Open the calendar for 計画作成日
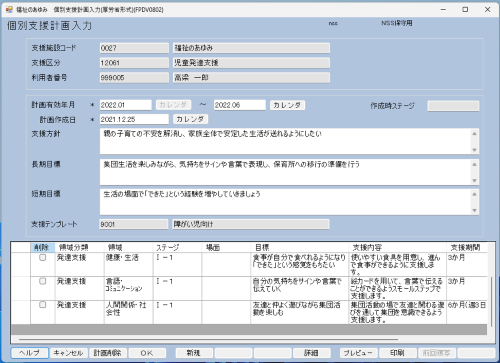The width and height of the screenshot is (500, 363). [x=190, y=119]
